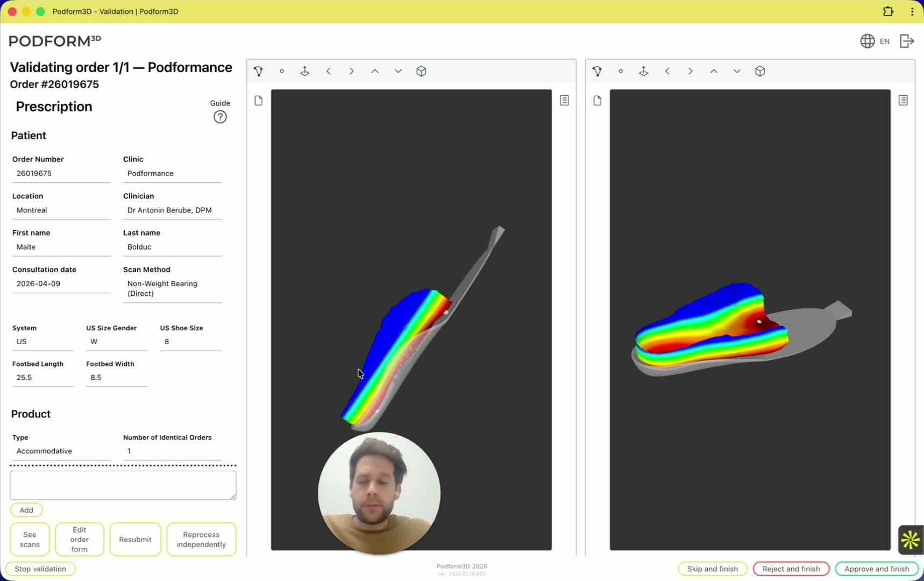The height and width of the screenshot is (581, 924).
Task: Click the Order Number field showing 26019675
Action: click(61, 174)
